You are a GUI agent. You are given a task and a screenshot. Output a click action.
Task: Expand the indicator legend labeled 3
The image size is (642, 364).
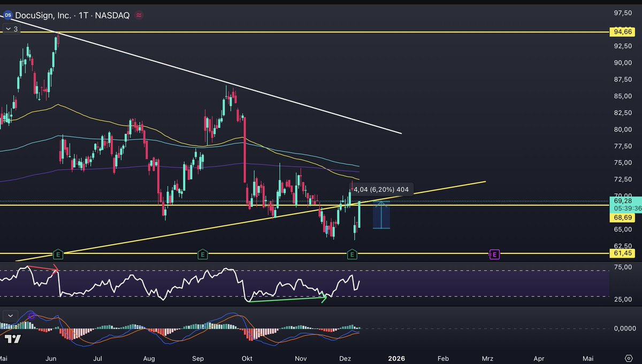[x=11, y=29]
